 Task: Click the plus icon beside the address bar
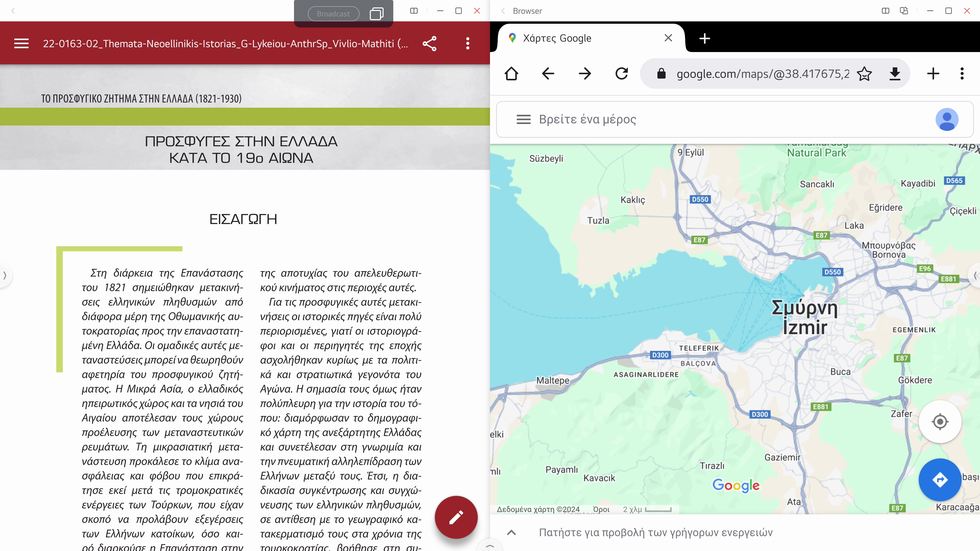pos(933,73)
